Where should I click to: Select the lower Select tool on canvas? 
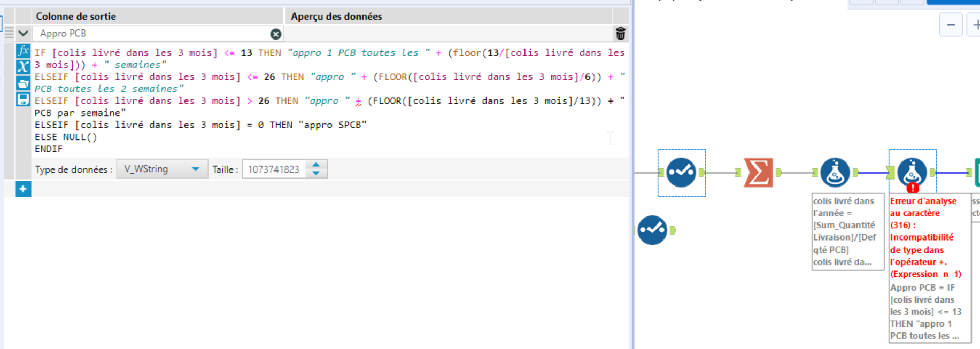pyautogui.click(x=652, y=230)
